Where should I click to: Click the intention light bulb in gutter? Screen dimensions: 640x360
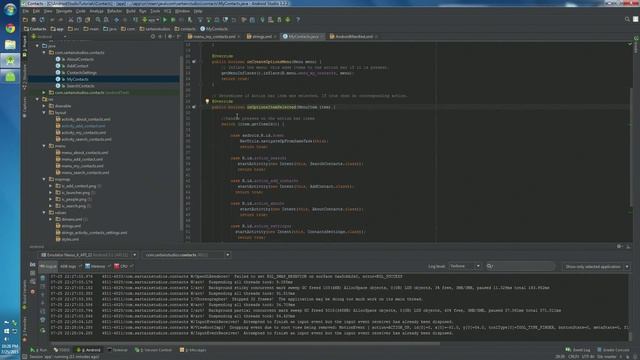pyautogui.click(x=207, y=101)
